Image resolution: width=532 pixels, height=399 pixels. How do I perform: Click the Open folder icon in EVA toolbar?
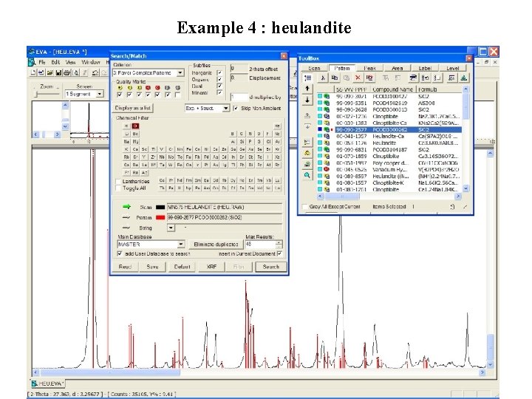[50, 72]
